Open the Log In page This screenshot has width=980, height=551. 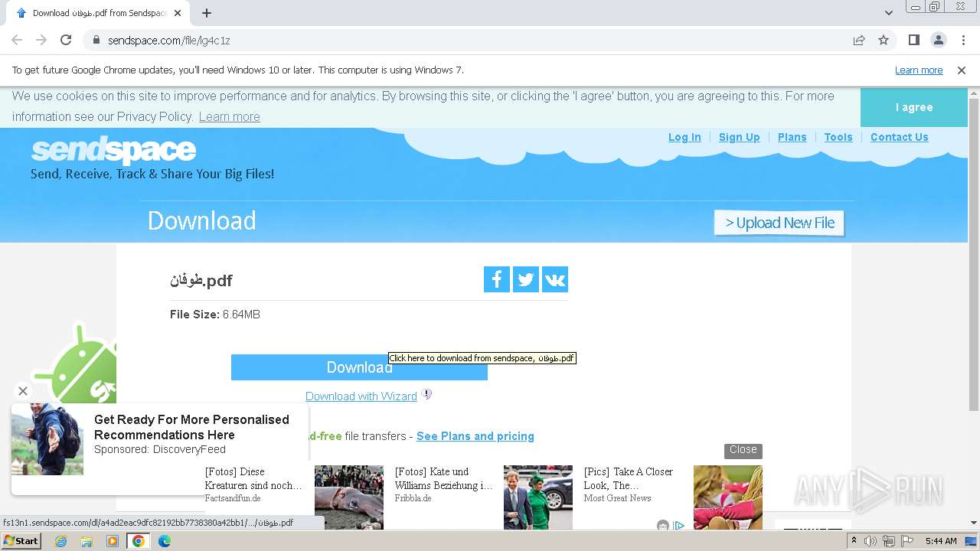(x=684, y=137)
